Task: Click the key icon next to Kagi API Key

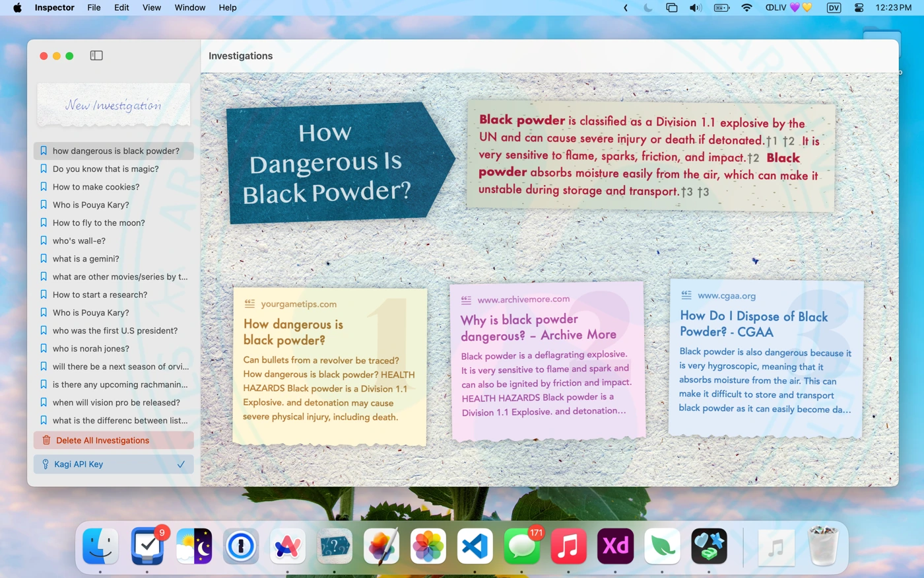Action: (46, 464)
